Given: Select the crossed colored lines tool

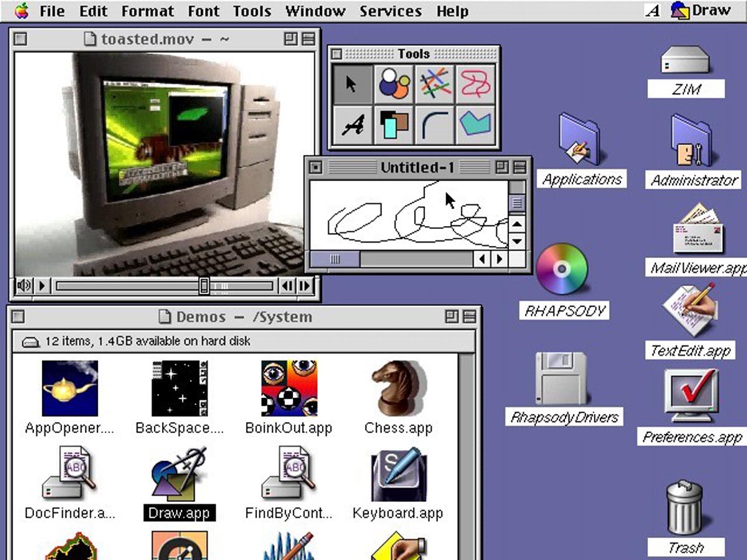Looking at the screenshot, I should (435, 84).
